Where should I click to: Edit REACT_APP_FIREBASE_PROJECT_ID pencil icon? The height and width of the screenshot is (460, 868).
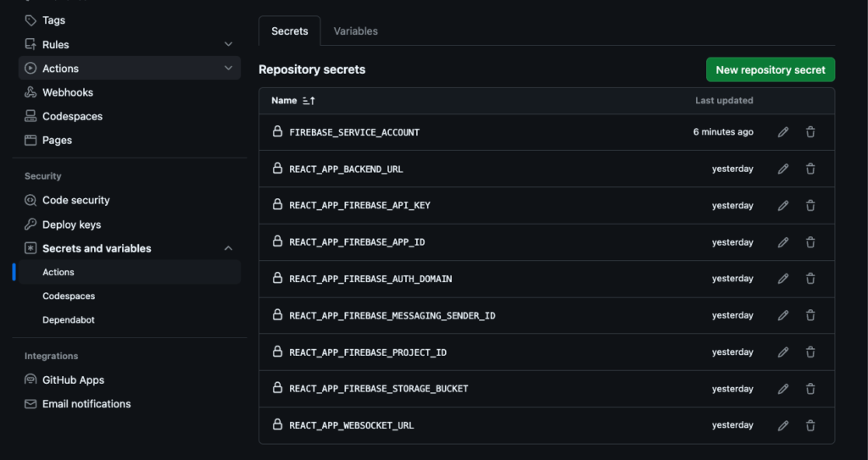tap(782, 352)
